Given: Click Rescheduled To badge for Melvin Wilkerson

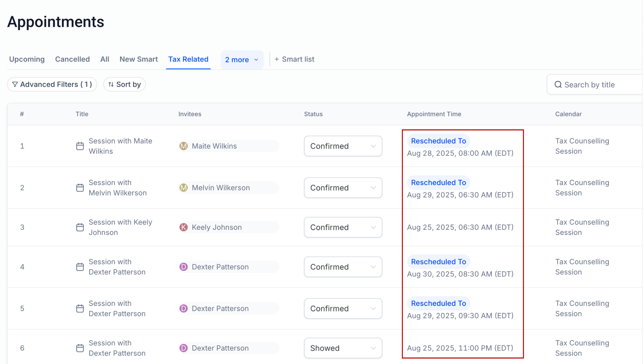Looking at the screenshot, I should (438, 183).
